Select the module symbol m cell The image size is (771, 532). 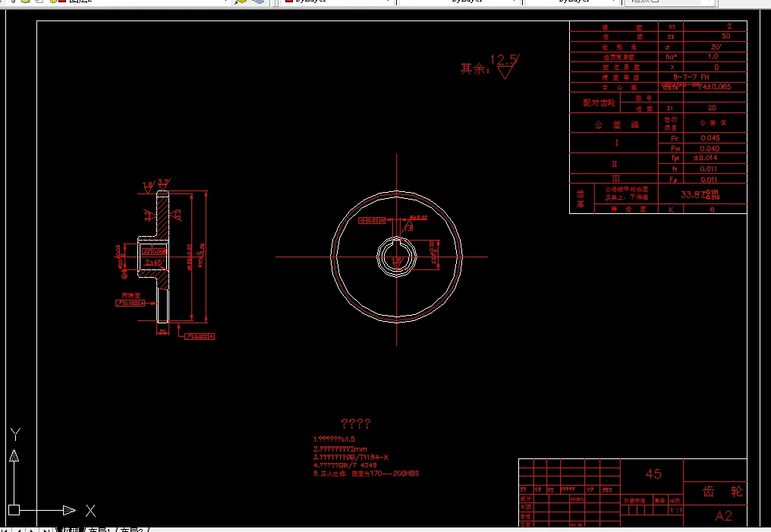point(672,27)
